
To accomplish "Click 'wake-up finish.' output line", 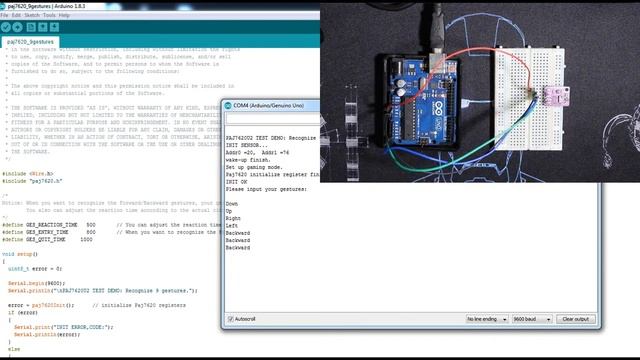I will click(x=248, y=160).
